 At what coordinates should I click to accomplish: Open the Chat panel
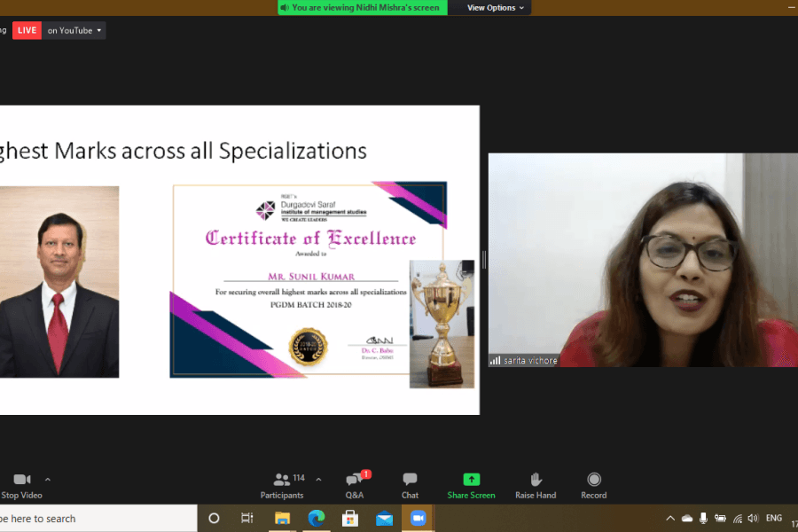(410, 486)
